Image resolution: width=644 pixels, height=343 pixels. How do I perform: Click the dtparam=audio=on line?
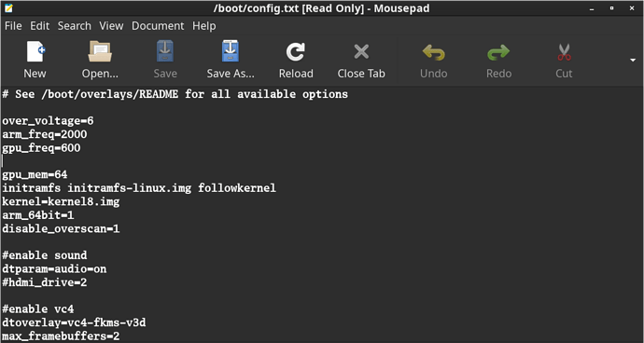point(54,269)
